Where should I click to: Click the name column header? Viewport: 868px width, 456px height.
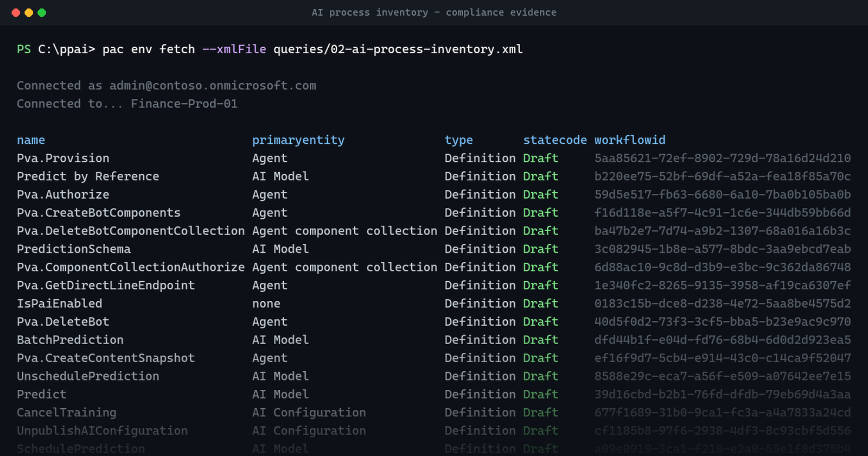click(x=31, y=140)
